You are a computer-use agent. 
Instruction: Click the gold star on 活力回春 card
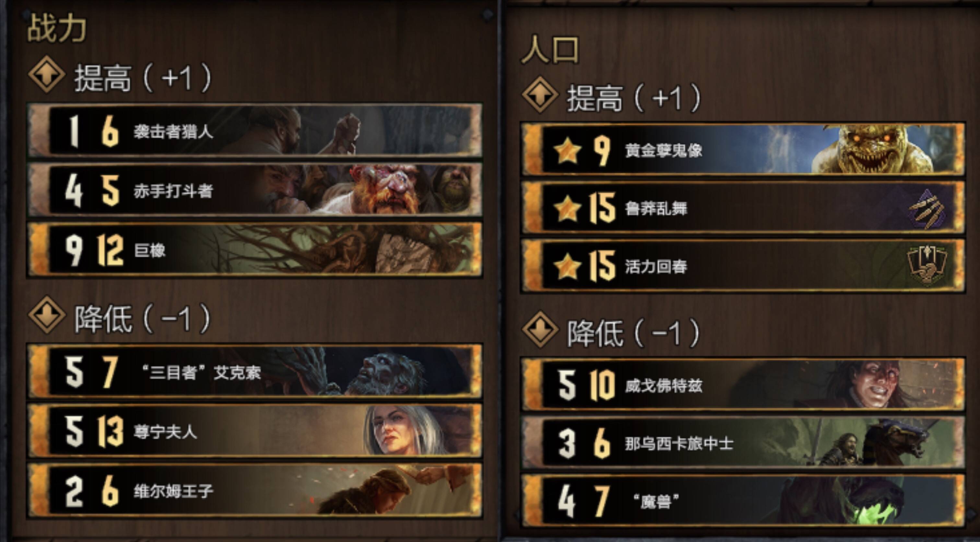point(567,266)
